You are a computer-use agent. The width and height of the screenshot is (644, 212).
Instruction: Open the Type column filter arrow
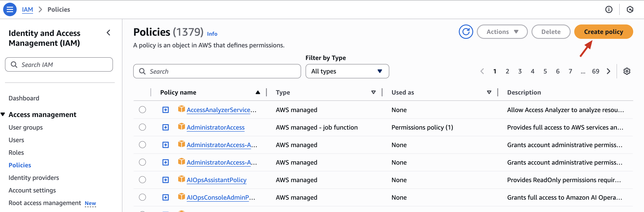tap(373, 93)
